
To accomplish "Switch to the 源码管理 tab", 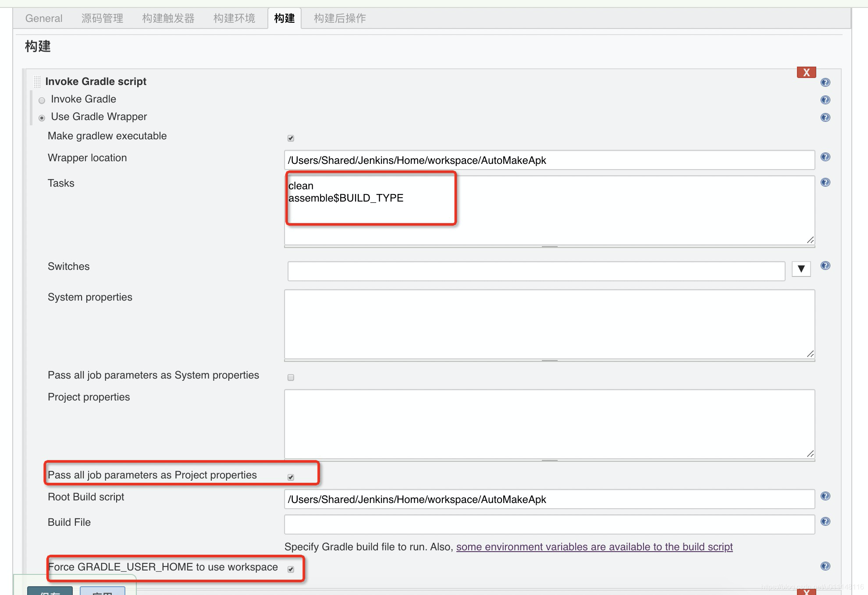I will click(102, 18).
